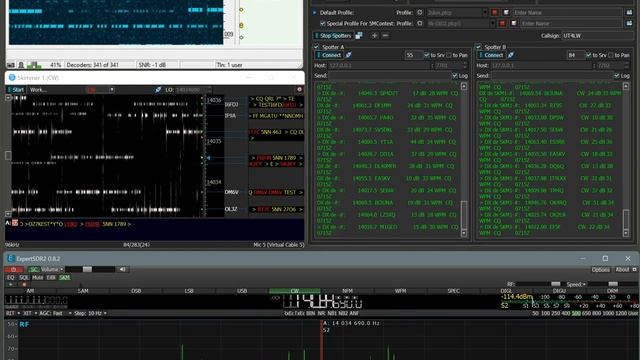Click the Options button in ExpertSDR2
This screenshot has width=640, height=360.
600,270
